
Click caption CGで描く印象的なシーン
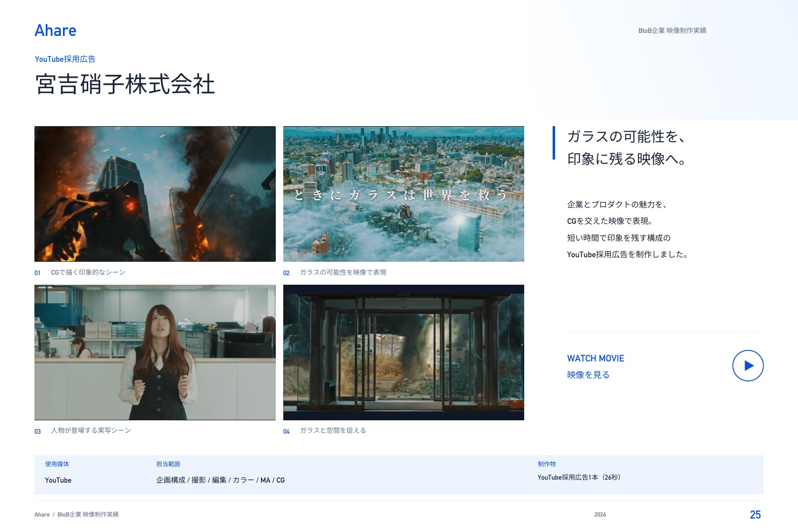88,272
